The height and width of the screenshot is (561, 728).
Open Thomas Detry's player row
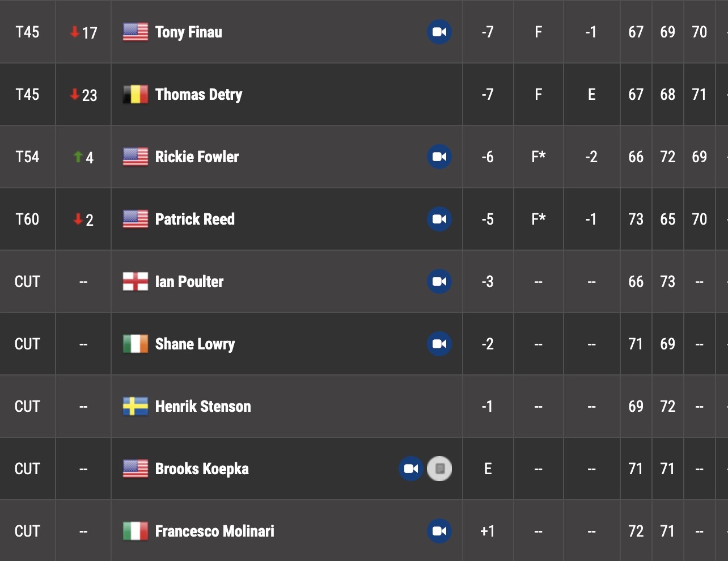coord(364,94)
